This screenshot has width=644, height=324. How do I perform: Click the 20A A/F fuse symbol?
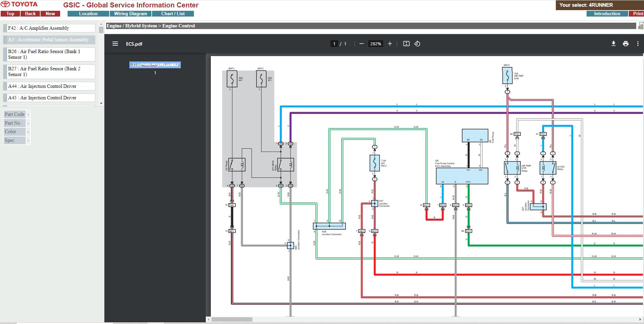pyautogui.click(x=232, y=79)
